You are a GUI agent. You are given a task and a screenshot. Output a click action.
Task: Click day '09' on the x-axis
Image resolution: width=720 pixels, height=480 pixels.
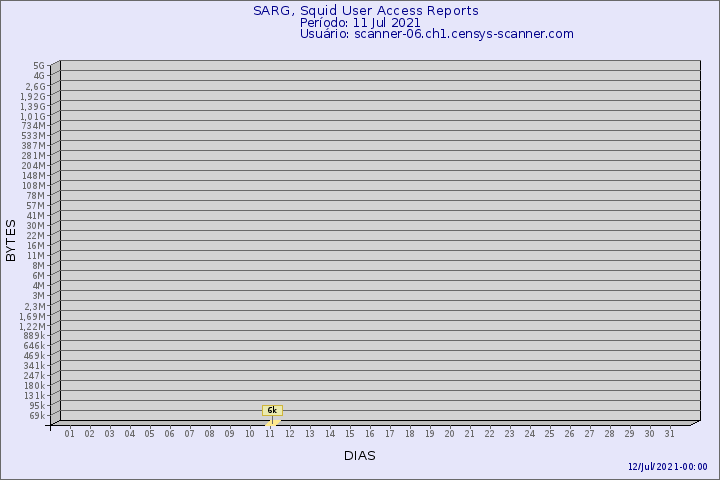pos(229,434)
